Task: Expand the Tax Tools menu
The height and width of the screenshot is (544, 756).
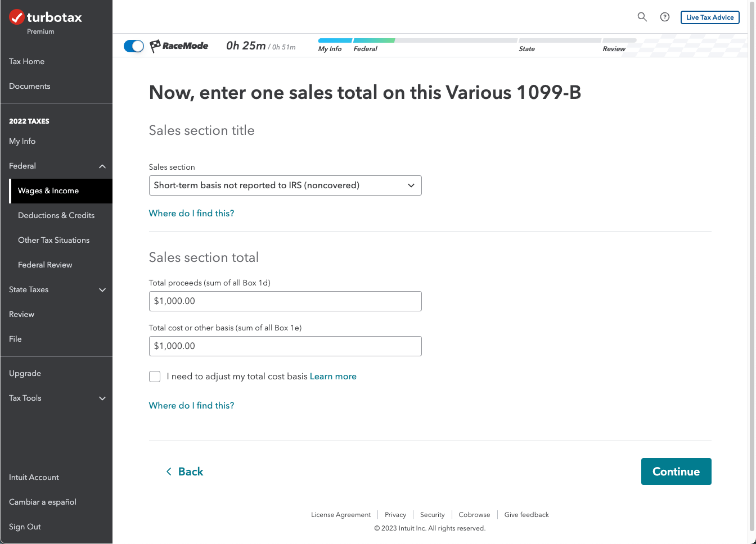Action: tap(102, 398)
